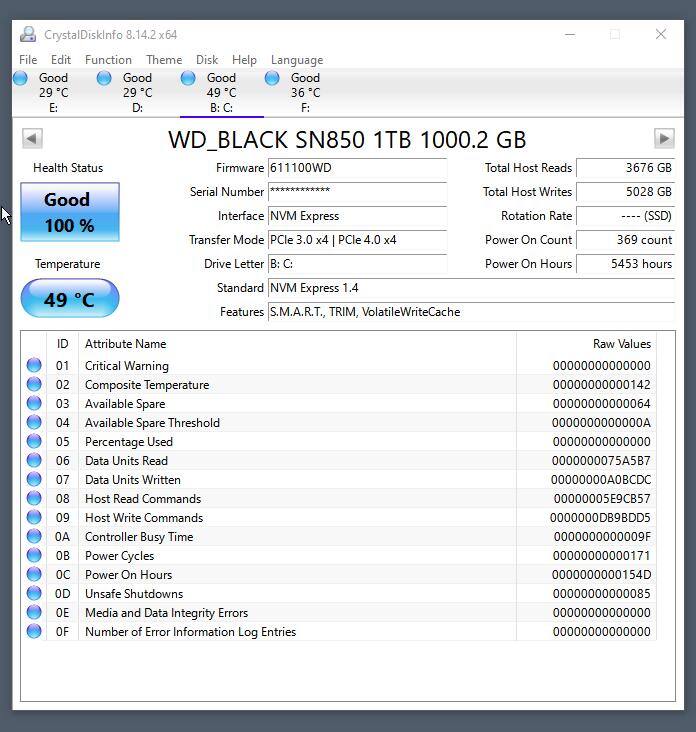The height and width of the screenshot is (732, 696).
Task: Click the Total Host Writes value 5028 GB
Action: 626,192
